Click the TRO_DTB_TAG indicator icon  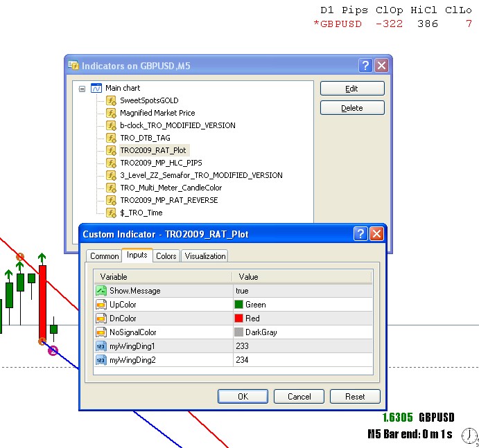[111, 138]
